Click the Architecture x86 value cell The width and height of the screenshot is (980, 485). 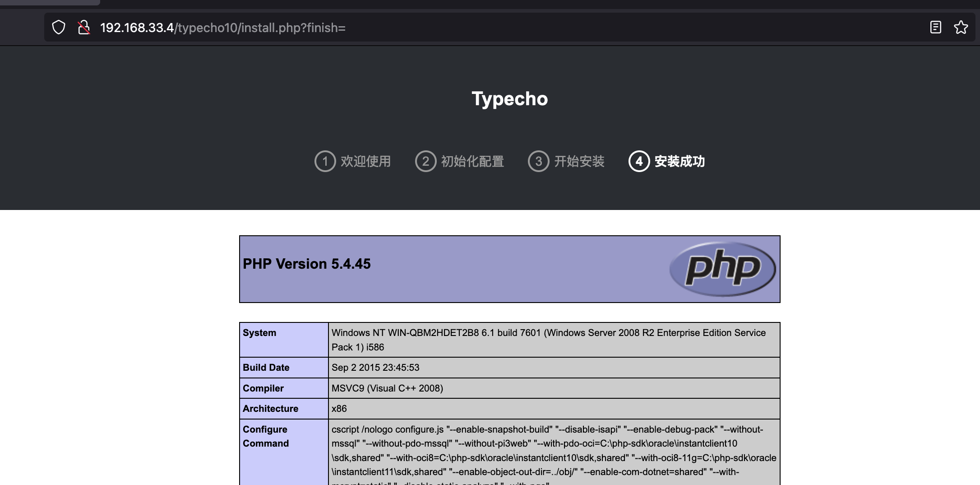click(x=554, y=409)
